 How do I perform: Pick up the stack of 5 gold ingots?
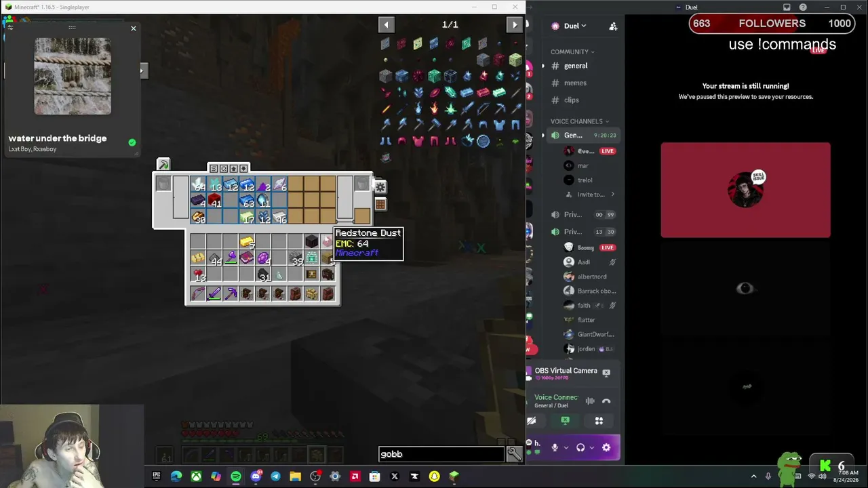coord(247,242)
